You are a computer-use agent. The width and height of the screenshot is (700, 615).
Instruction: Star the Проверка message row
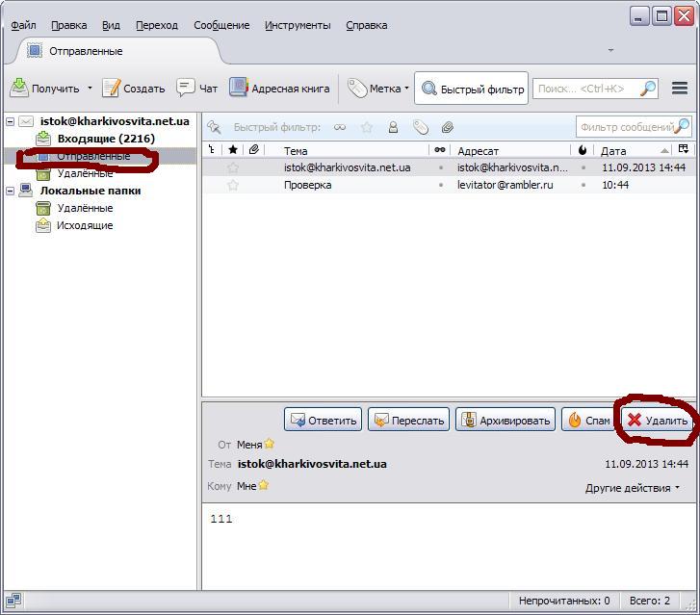[233, 185]
